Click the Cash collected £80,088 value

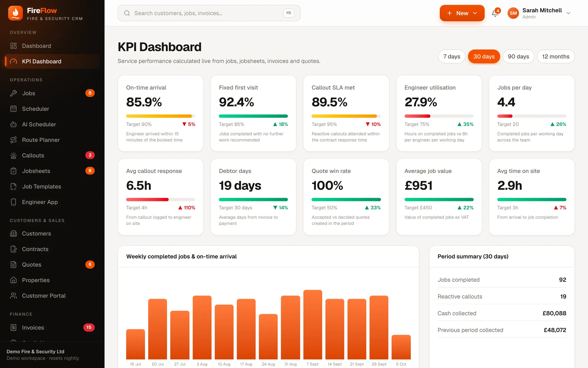point(554,313)
